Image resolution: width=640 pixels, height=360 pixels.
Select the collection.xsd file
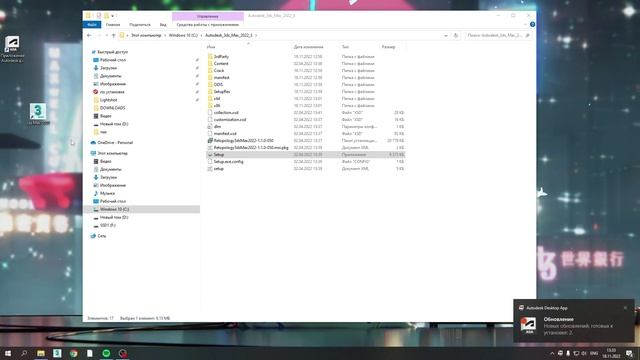point(226,112)
